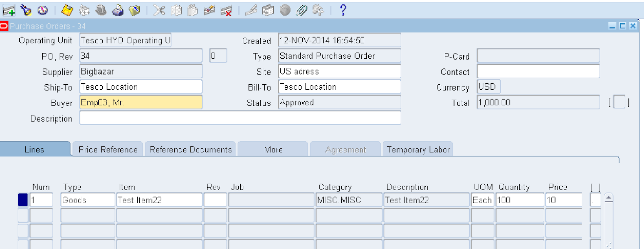Click the empty P-Card field
This screenshot has height=249, width=644.
pyautogui.click(x=538, y=56)
